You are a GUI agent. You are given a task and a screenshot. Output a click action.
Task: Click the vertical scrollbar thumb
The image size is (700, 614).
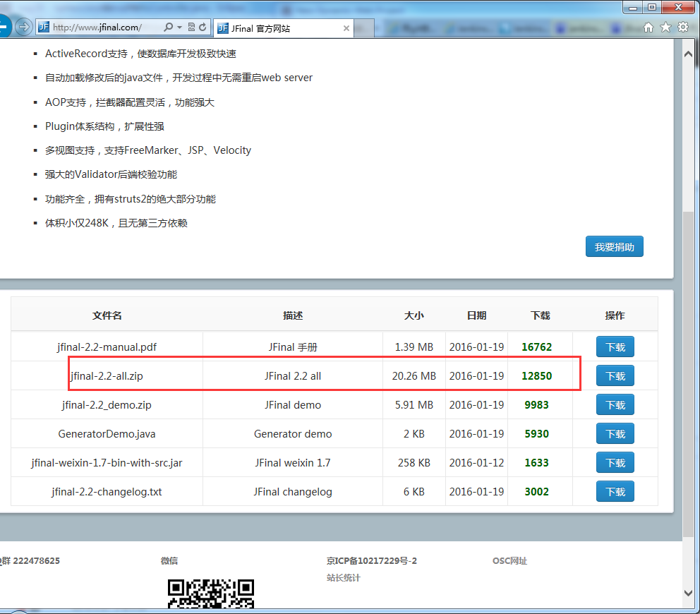coord(689,374)
